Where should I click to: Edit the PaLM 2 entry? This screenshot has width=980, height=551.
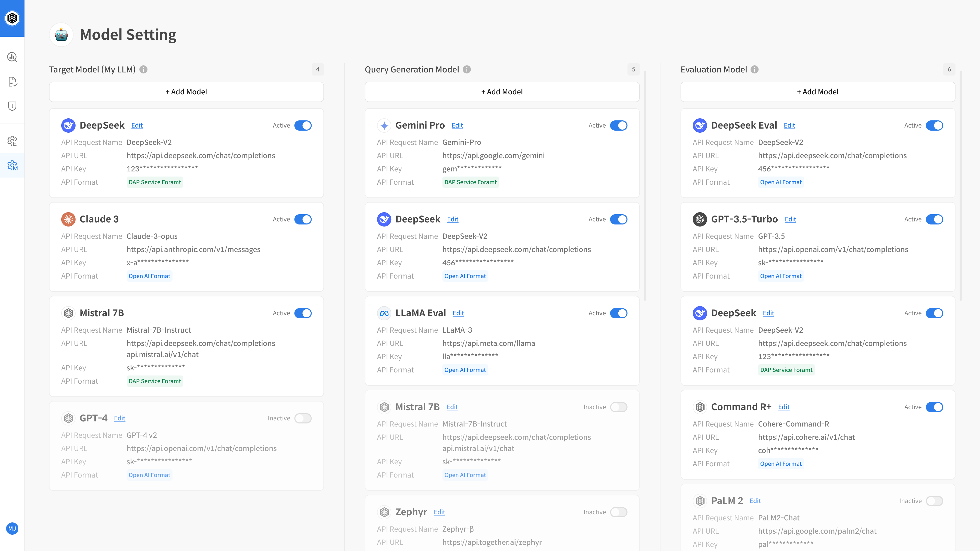click(755, 501)
